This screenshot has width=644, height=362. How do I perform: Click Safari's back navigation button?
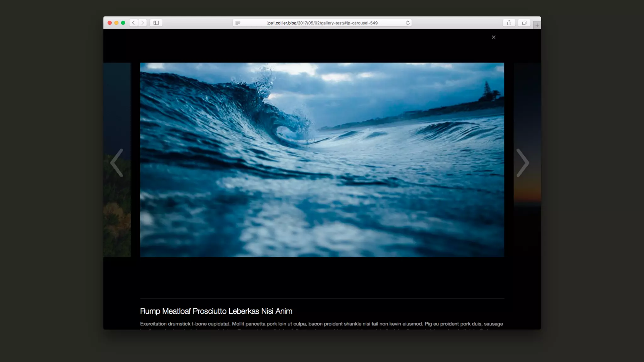(134, 23)
